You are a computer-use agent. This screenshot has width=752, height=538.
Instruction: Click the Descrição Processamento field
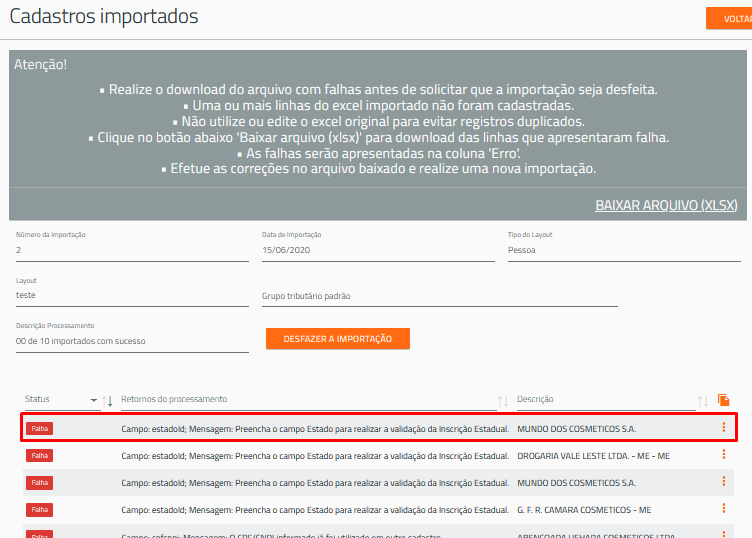coord(132,341)
